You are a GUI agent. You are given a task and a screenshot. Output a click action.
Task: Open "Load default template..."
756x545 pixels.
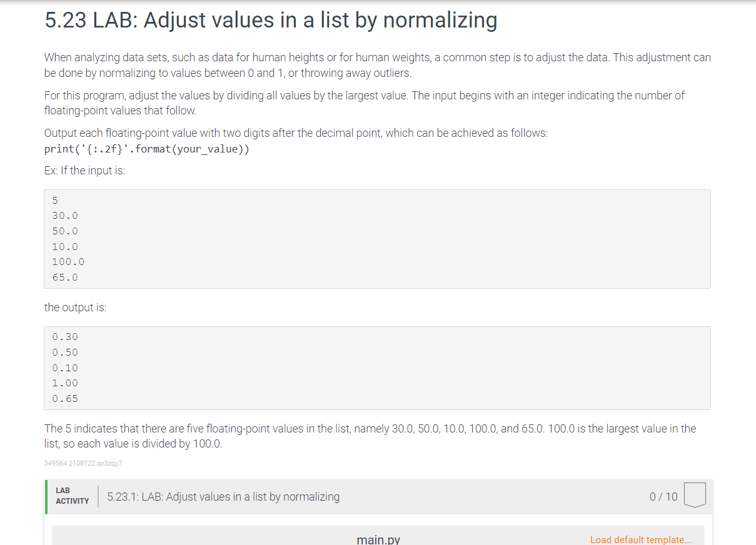click(x=641, y=539)
